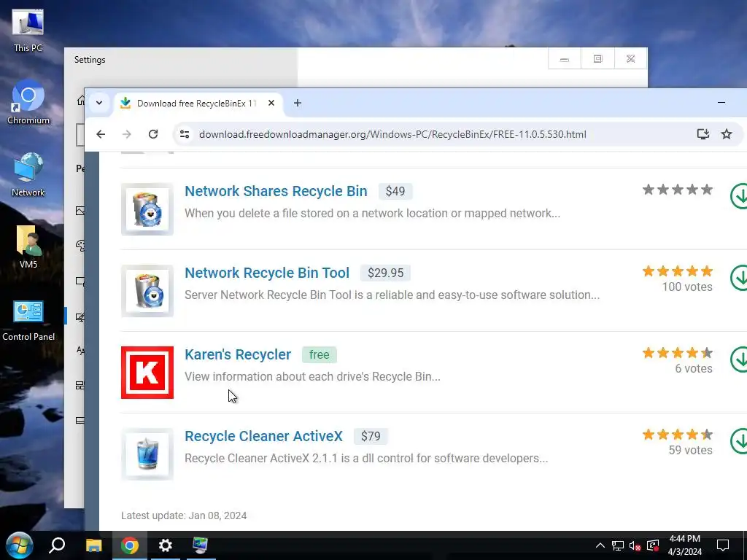Viewport: 747px width, 560px height.
Task: Click the 6 votes rating text
Action: [694, 368]
